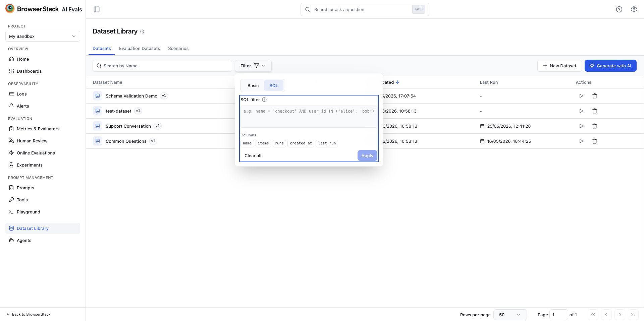The width and height of the screenshot is (644, 321).
Task: Clear all filters
Action: (x=253, y=155)
